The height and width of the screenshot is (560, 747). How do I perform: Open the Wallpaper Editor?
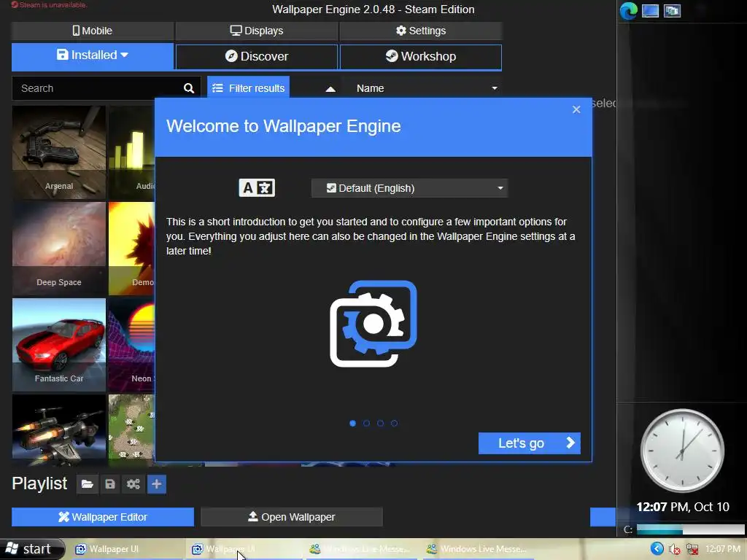103,517
